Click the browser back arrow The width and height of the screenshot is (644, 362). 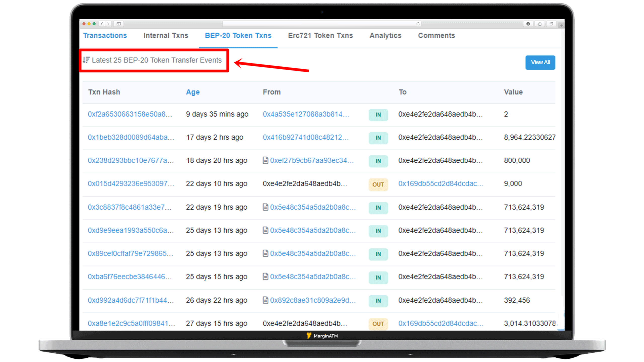(x=102, y=24)
